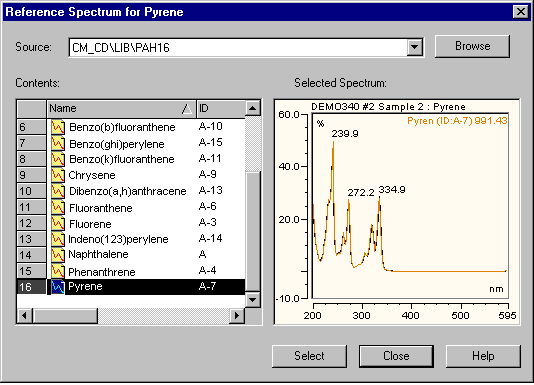Click the ID column header

[221, 109]
